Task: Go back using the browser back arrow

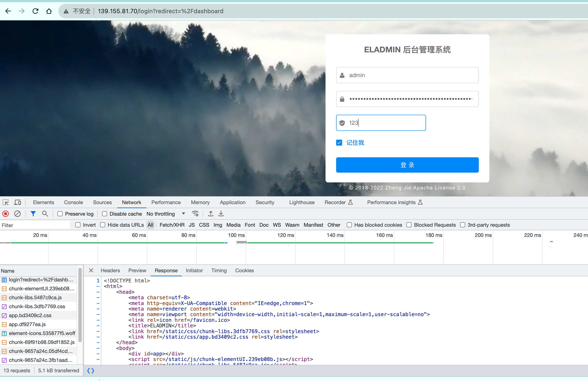Action: (8, 11)
